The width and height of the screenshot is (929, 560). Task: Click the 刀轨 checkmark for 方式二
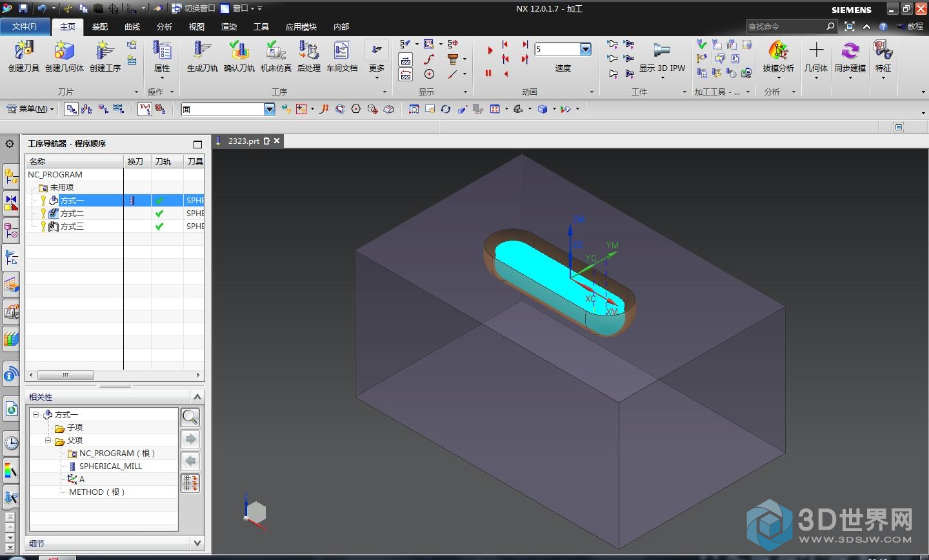[x=159, y=214]
